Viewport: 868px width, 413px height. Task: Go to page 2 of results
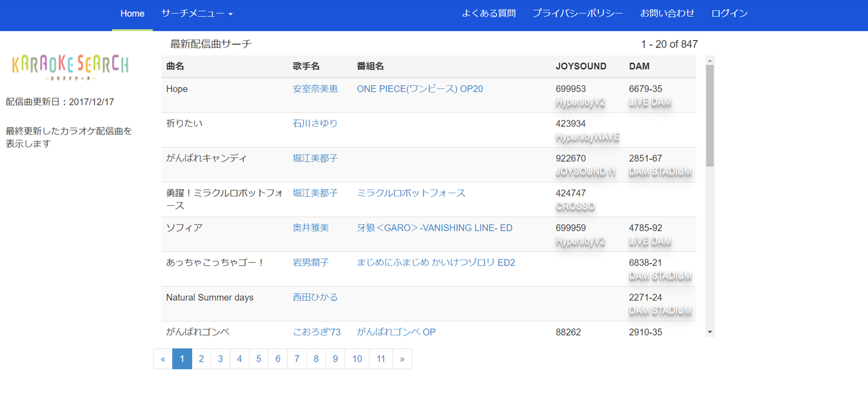202,359
